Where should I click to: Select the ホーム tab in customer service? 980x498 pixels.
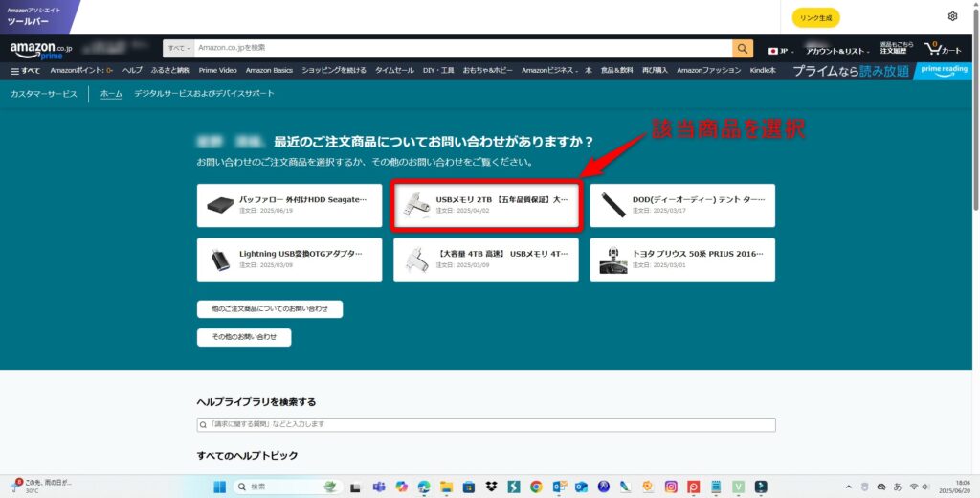(x=111, y=94)
